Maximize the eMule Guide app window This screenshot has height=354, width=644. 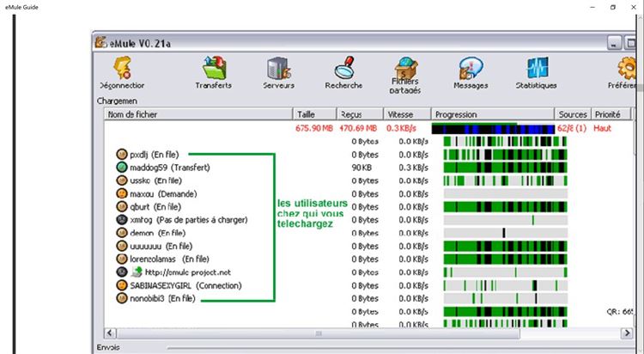(x=613, y=7)
